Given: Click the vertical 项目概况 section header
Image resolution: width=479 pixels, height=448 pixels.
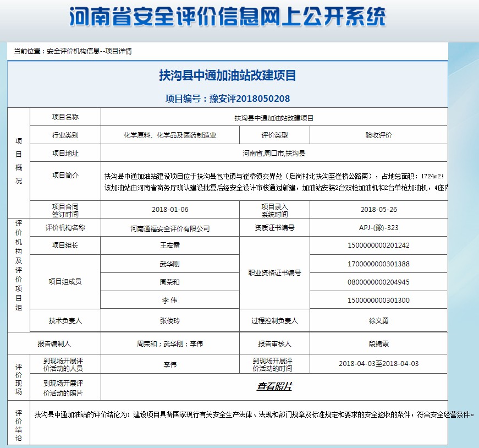Looking at the screenshot, I should (x=19, y=161).
